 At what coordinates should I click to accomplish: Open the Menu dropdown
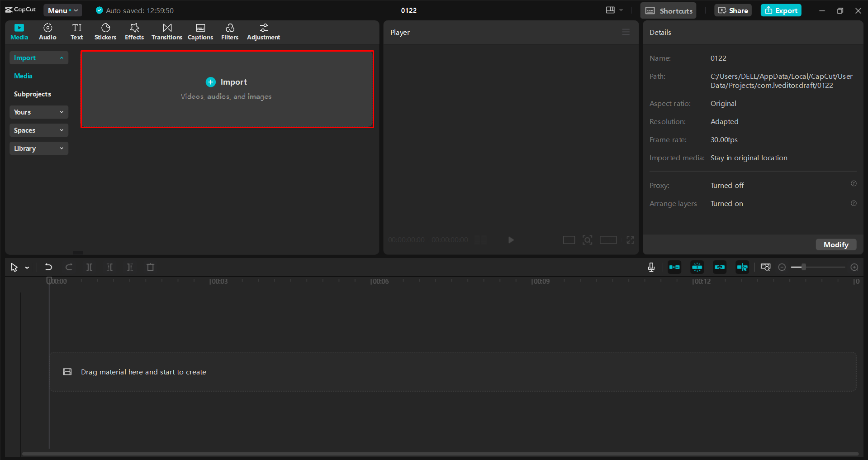coord(62,10)
